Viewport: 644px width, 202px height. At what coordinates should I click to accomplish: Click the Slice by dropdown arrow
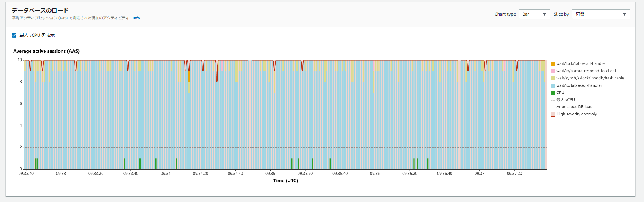coord(624,14)
